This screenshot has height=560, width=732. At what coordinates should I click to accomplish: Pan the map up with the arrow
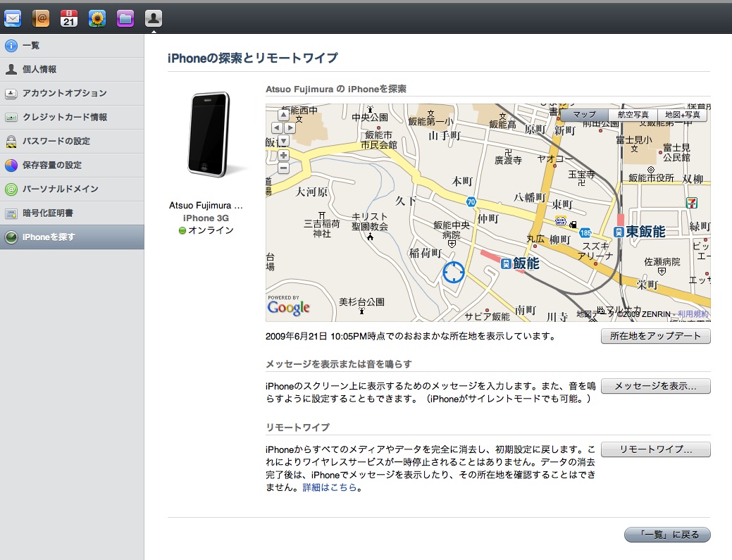pyautogui.click(x=283, y=115)
